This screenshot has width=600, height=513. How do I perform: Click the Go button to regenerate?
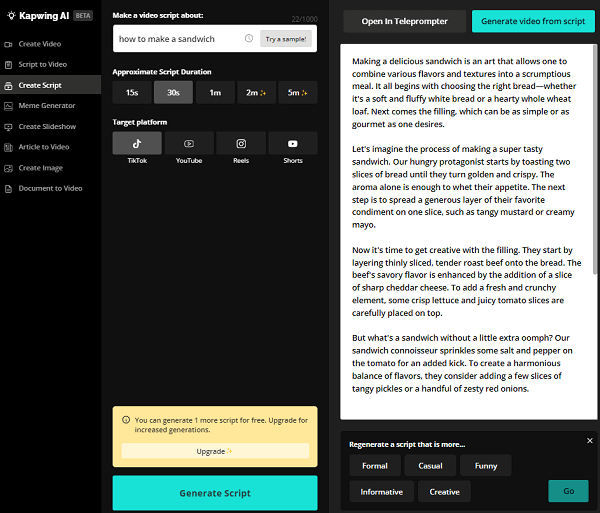(x=568, y=491)
